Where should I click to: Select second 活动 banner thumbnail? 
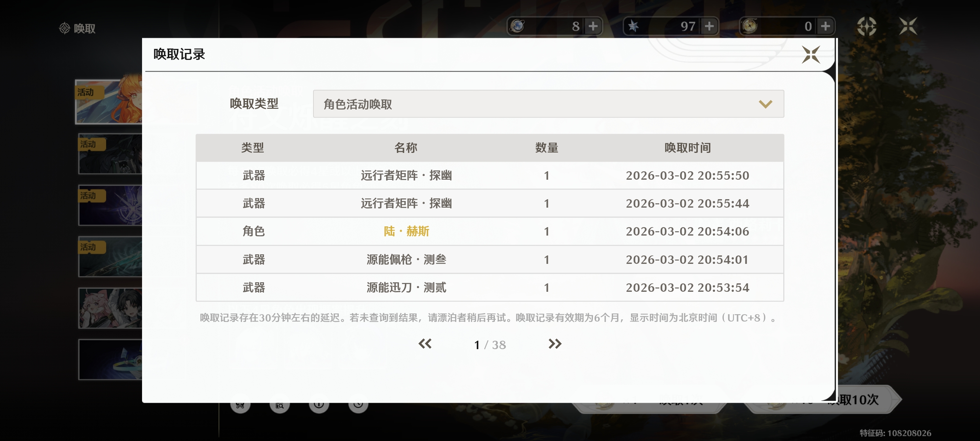click(x=110, y=154)
